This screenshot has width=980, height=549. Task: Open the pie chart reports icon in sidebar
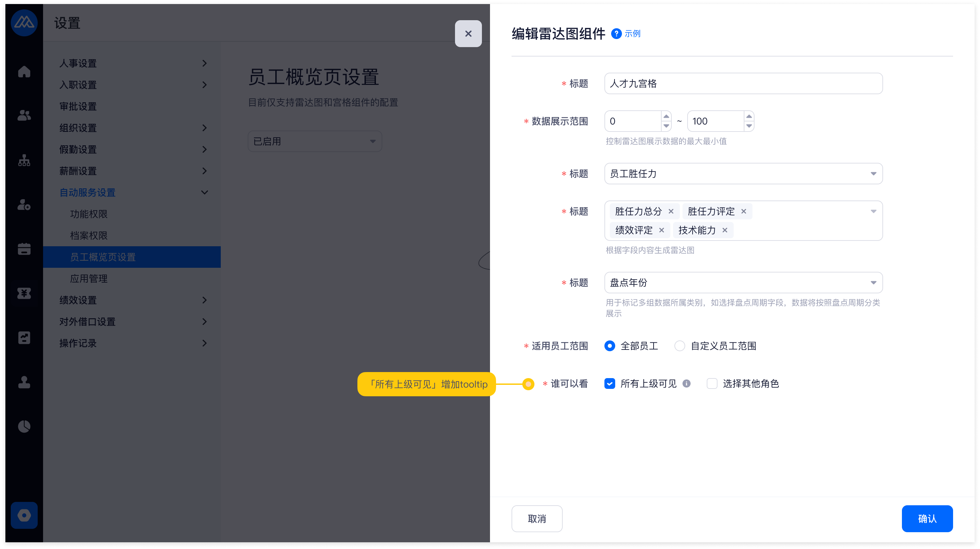(24, 426)
